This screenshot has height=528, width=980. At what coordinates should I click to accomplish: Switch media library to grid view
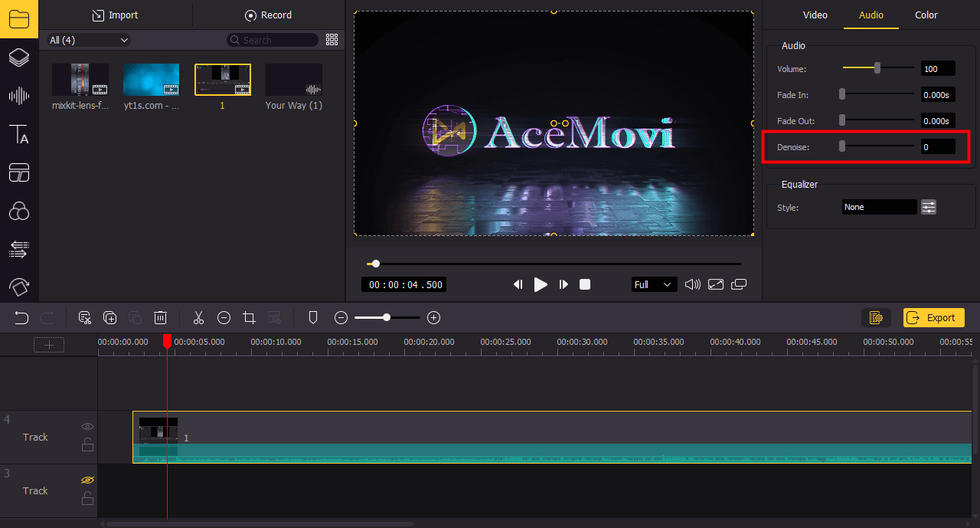pyautogui.click(x=332, y=40)
